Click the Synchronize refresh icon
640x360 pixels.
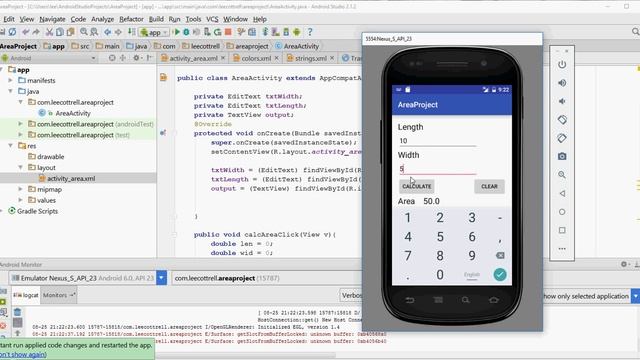pos(13,32)
